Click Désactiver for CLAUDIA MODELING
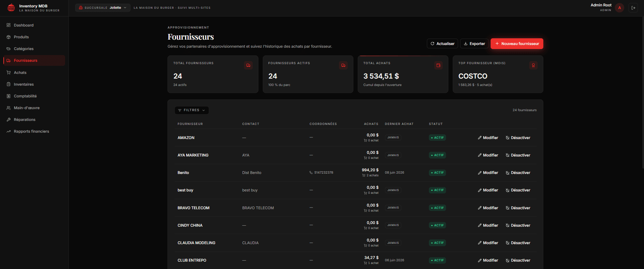 tap(518, 243)
